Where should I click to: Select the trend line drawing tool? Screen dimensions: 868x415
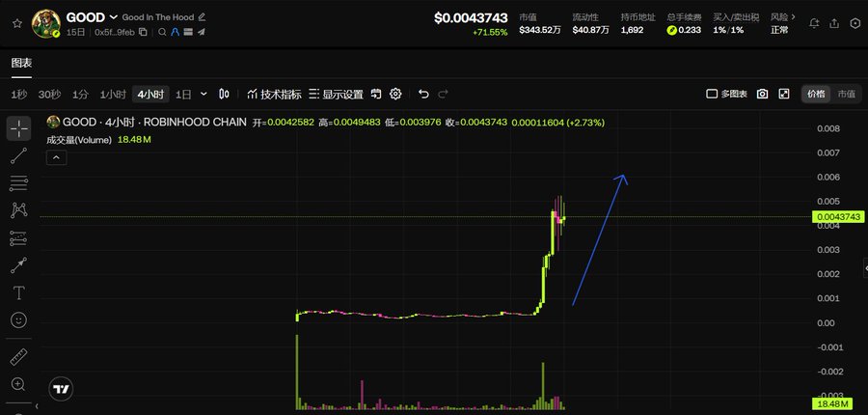point(19,156)
